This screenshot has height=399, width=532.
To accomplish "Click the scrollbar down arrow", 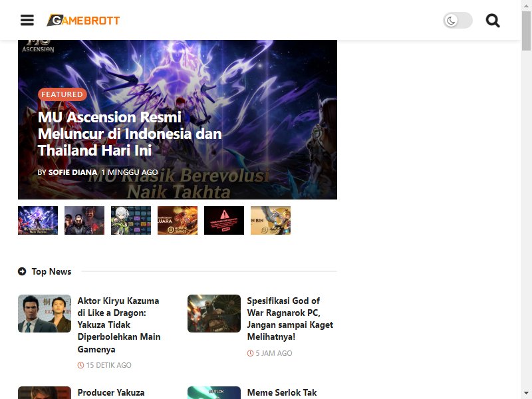I will pos(526,394).
